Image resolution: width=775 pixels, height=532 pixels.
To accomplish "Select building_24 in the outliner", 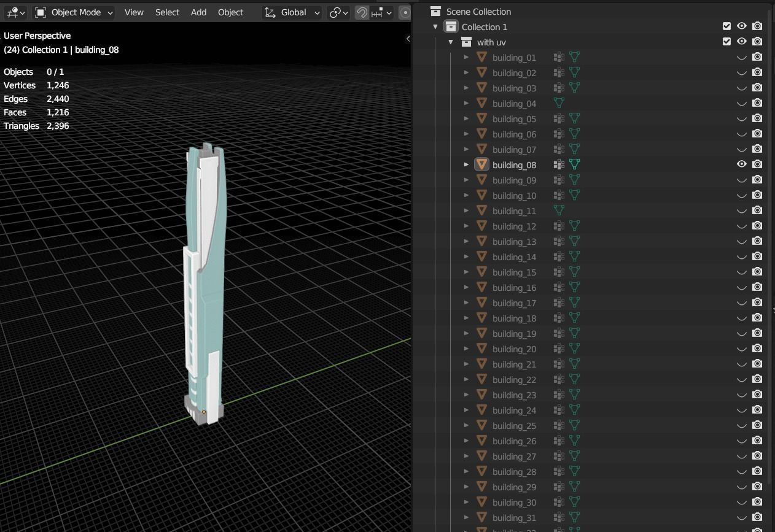I will [x=514, y=411].
